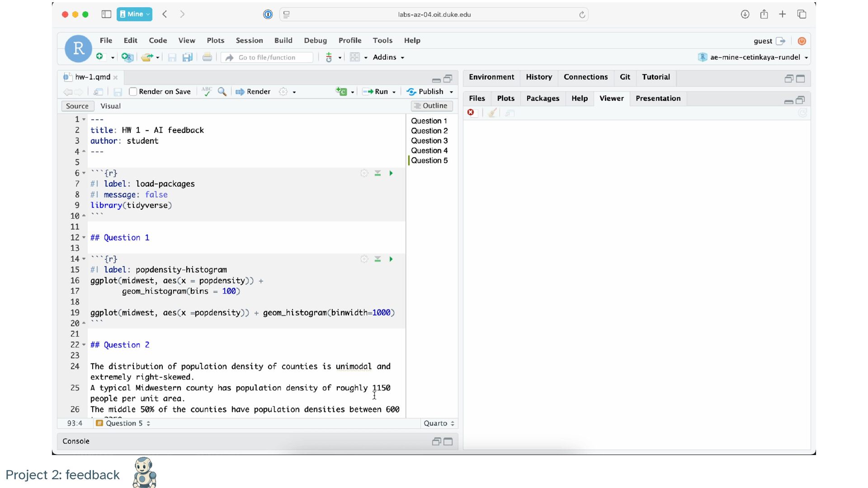
Task: Jump to Question 3 in the outline
Action: [x=429, y=141]
